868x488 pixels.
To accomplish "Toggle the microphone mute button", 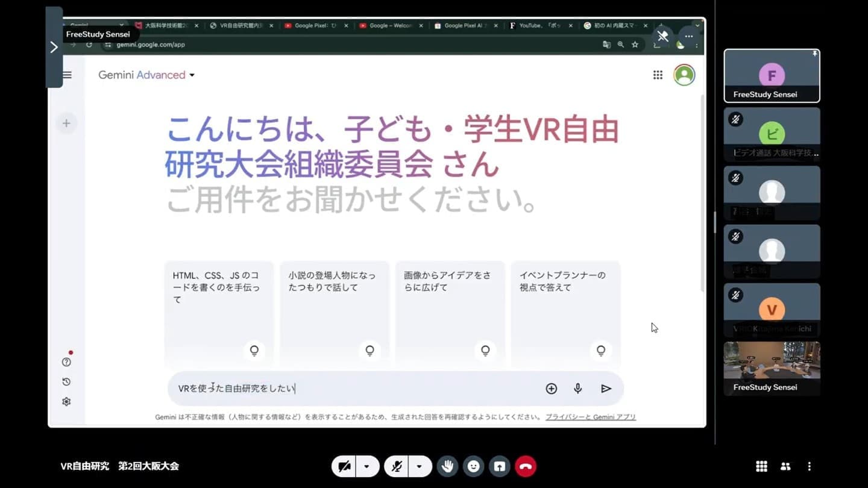I will (x=396, y=466).
